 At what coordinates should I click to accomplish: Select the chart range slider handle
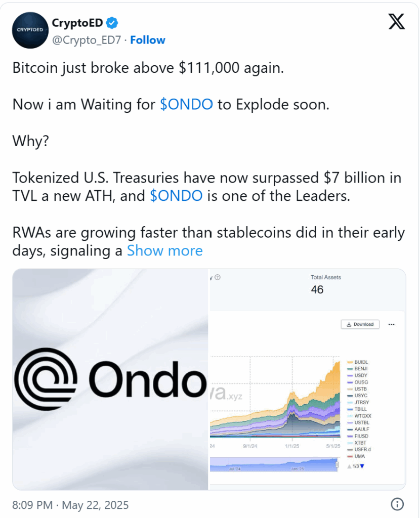(x=337, y=465)
